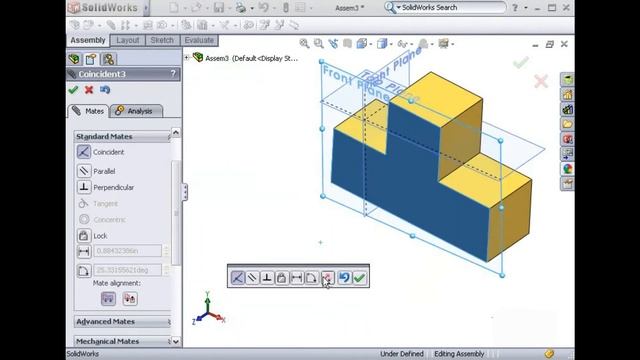Click the Zoom to Fit view icon
This screenshot has height=360, width=640.
(304, 44)
